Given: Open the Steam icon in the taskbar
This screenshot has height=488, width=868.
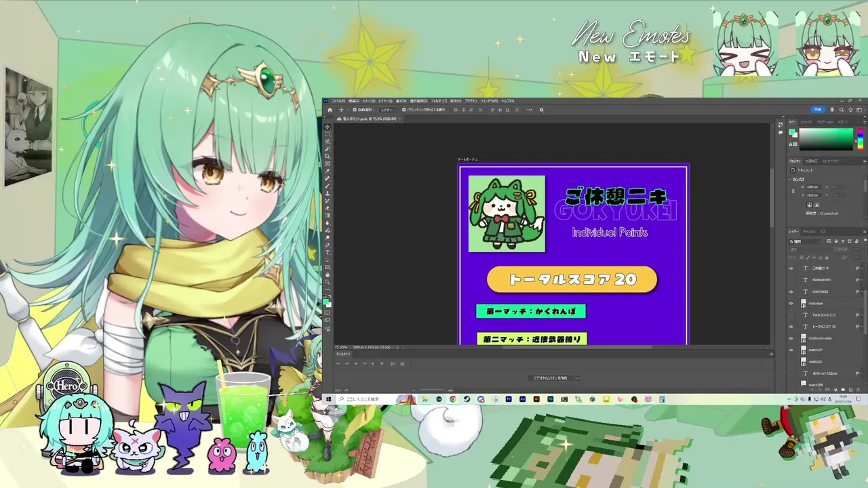Looking at the screenshot, I should tap(467, 399).
